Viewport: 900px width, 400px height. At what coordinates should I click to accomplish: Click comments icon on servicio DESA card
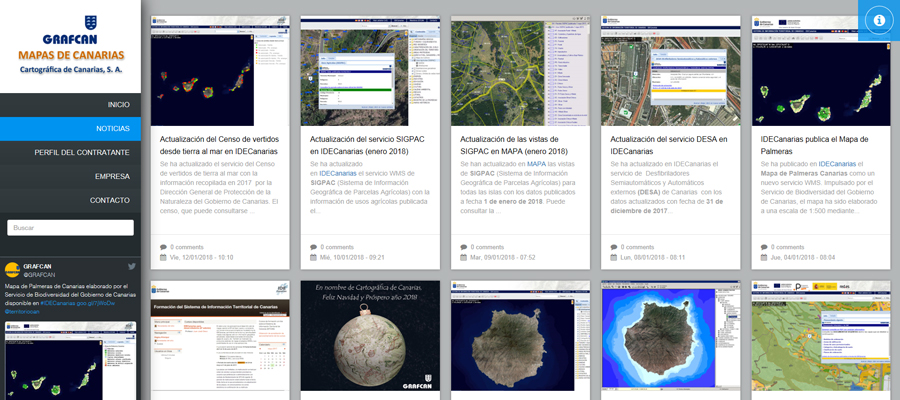pos(614,247)
